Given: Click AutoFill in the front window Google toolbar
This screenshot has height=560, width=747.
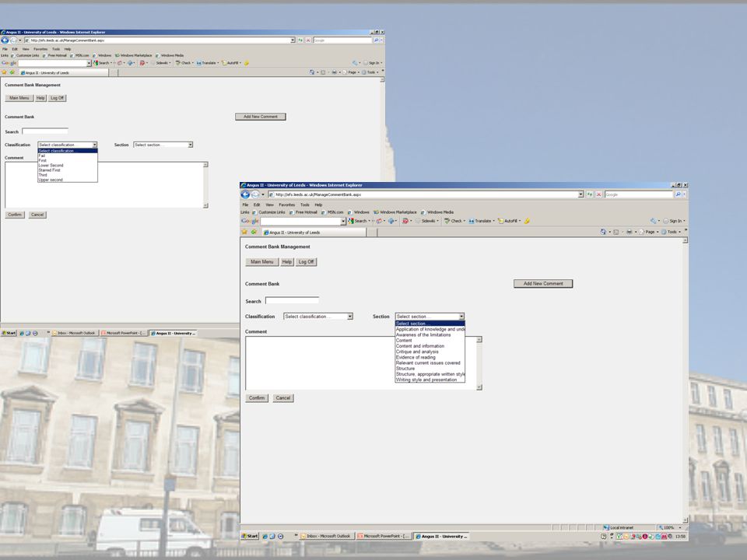Looking at the screenshot, I should pyautogui.click(x=508, y=221).
